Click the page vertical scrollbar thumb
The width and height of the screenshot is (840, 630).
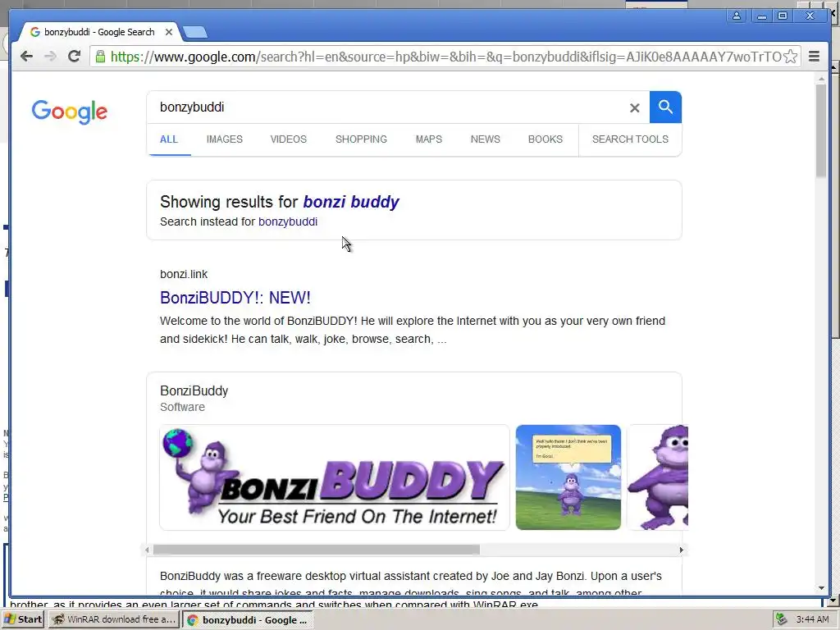tap(821, 130)
